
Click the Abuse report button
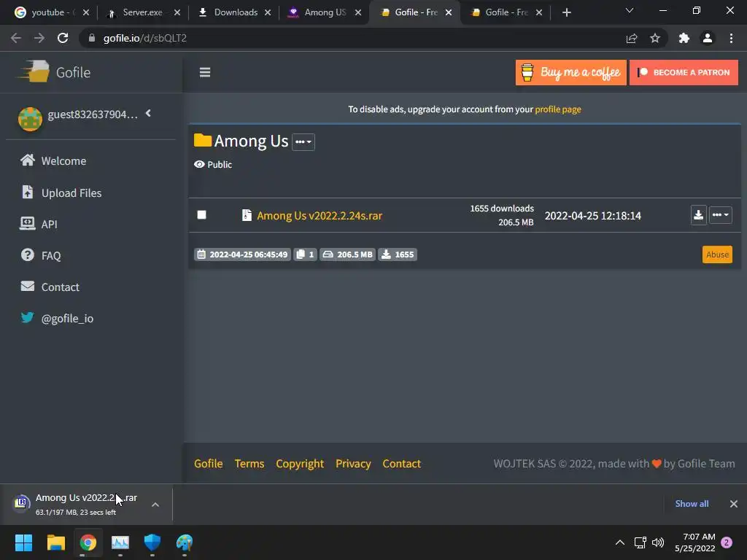point(717,254)
